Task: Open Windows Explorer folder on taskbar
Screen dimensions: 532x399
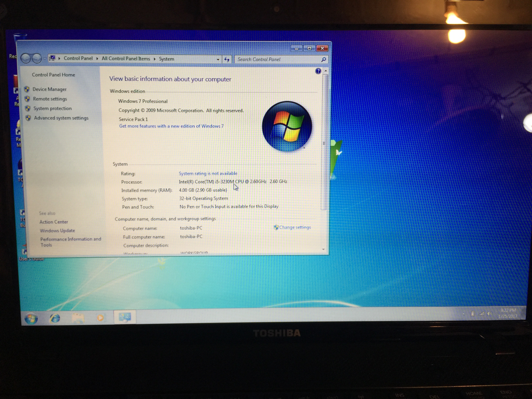Action: point(78,318)
